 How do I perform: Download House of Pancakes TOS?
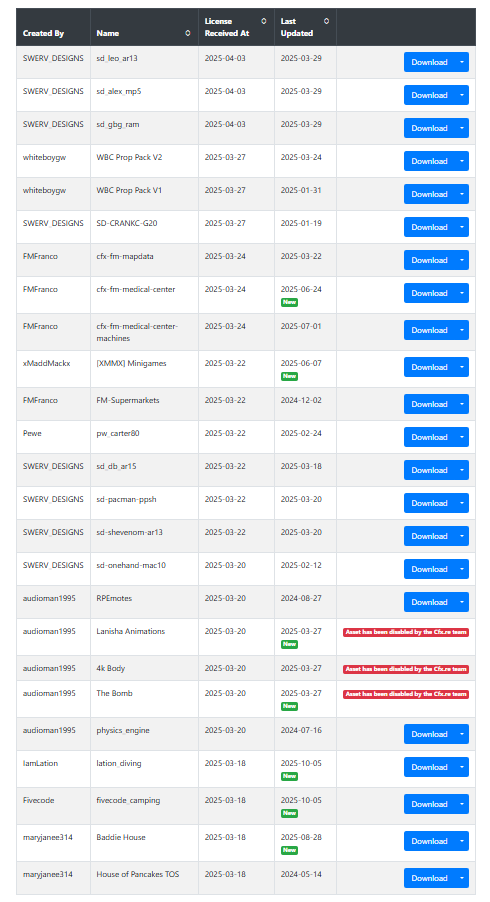click(429, 878)
